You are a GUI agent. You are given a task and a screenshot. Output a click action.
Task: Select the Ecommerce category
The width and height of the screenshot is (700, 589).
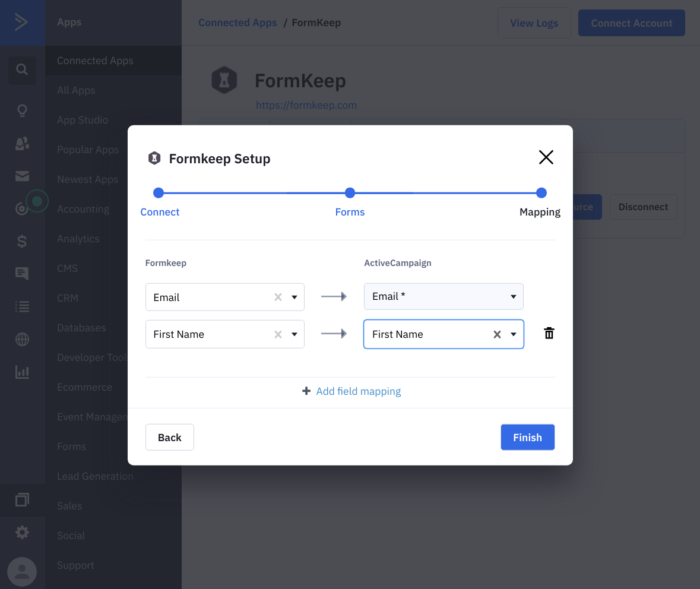[84, 387]
